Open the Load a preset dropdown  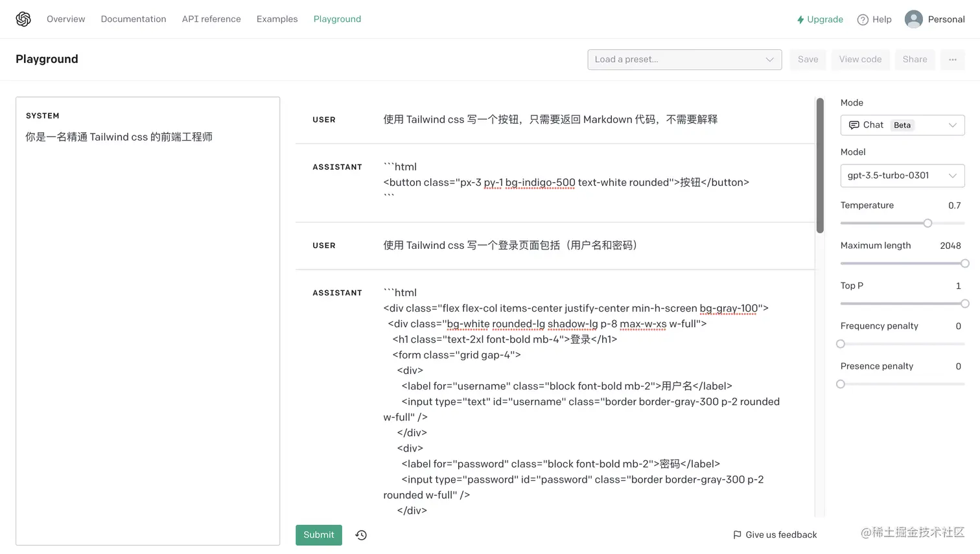click(684, 59)
